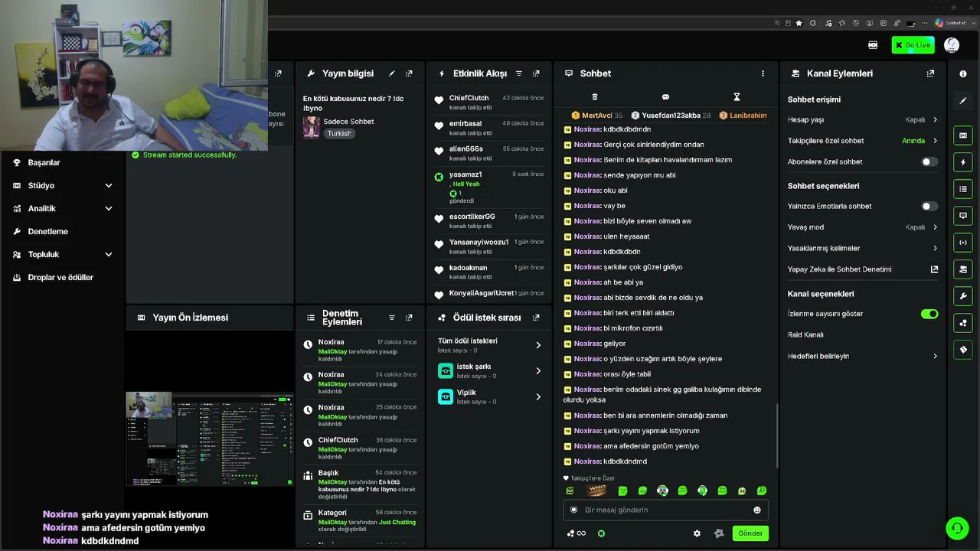Click the Turkish language tag
Screen dimensions: 980x551
tap(339, 133)
